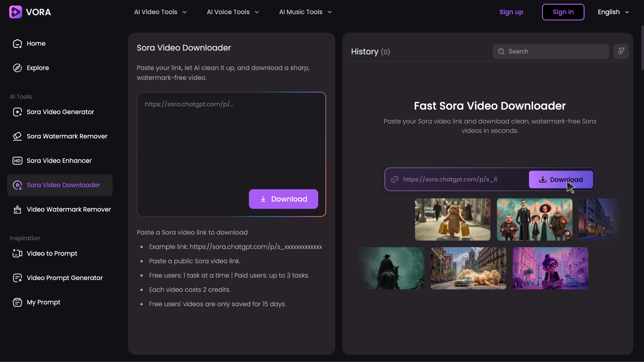Open the AI Music Tools menu
The width and height of the screenshot is (644, 362).
click(304, 12)
